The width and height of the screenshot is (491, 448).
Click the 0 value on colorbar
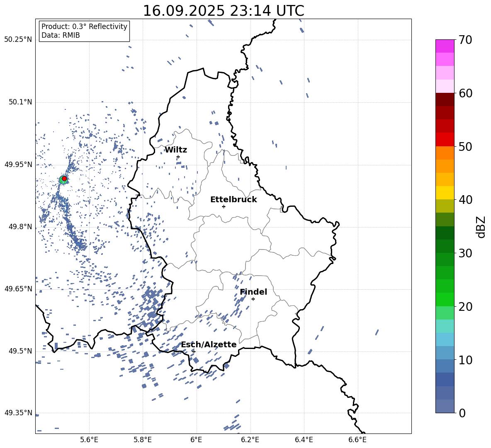pos(462,413)
